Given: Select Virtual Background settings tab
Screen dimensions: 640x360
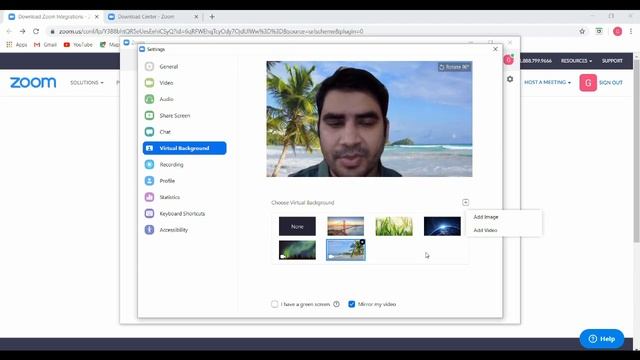Looking at the screenshot, I should pyautogui.click(x=184, y=148).
